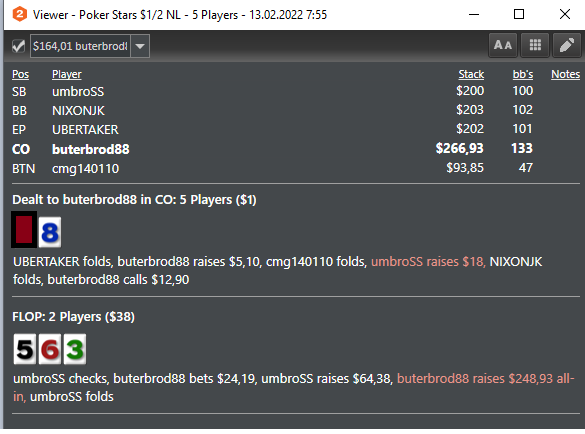Sort by the Player column header

pos(66,74)
